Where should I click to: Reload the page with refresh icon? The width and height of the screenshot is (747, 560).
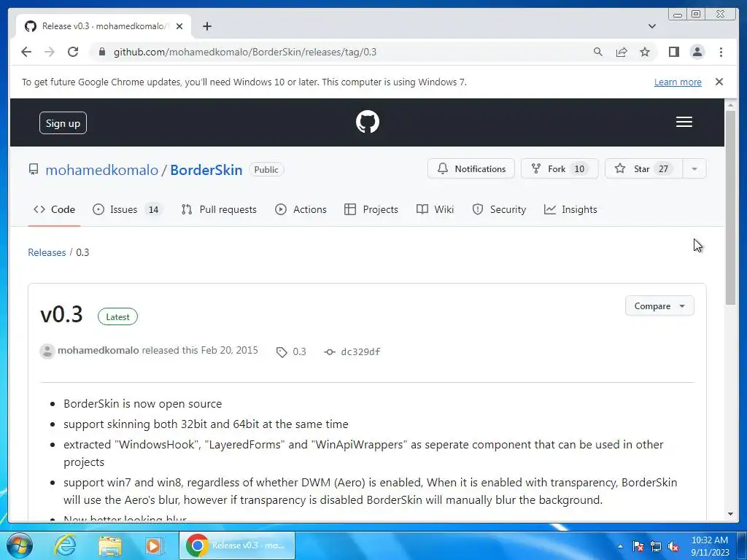pos(73,52)
